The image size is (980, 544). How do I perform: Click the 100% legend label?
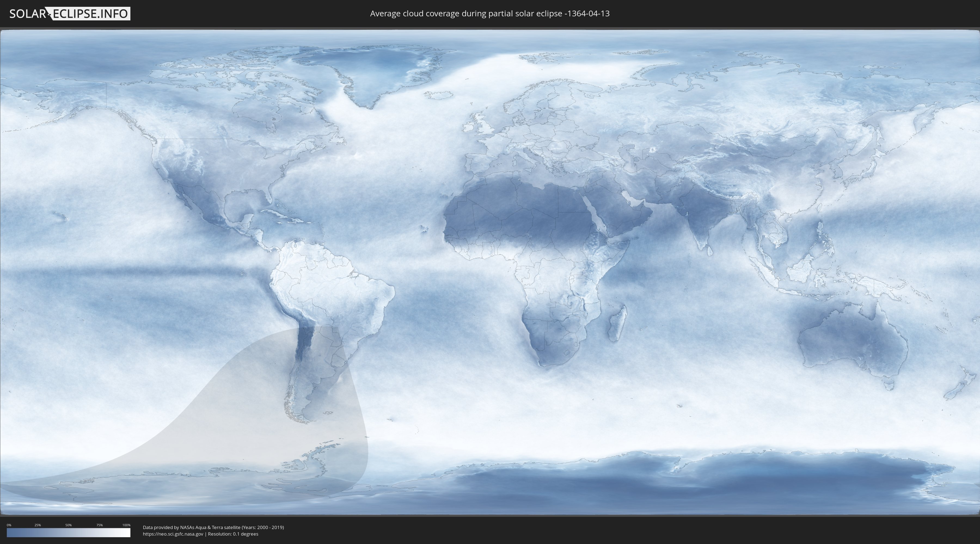tap(126, 525)
